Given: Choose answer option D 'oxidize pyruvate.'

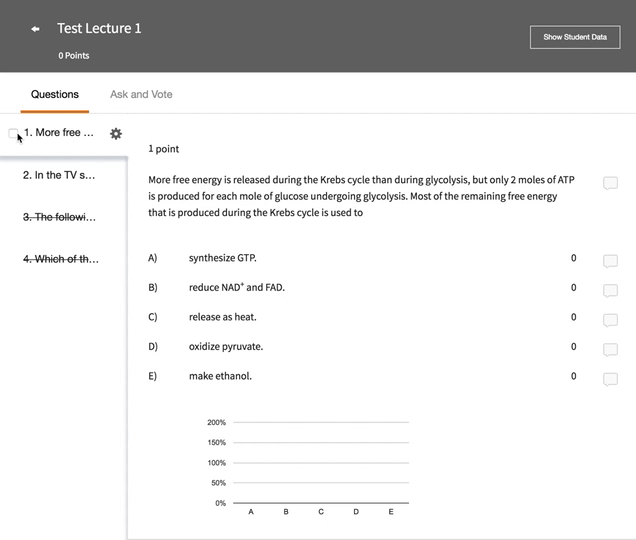Looking at the screenshot, I should [x=225, y=347].
